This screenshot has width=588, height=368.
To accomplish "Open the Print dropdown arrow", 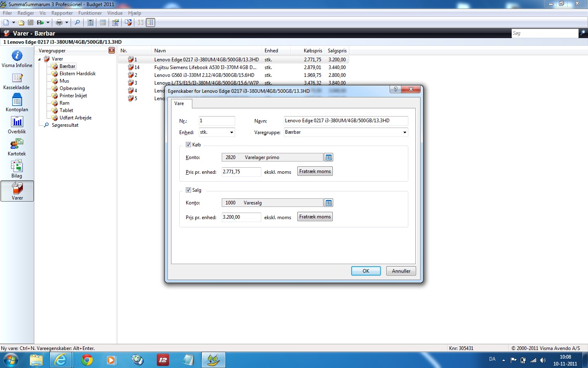I will point(67,22).
